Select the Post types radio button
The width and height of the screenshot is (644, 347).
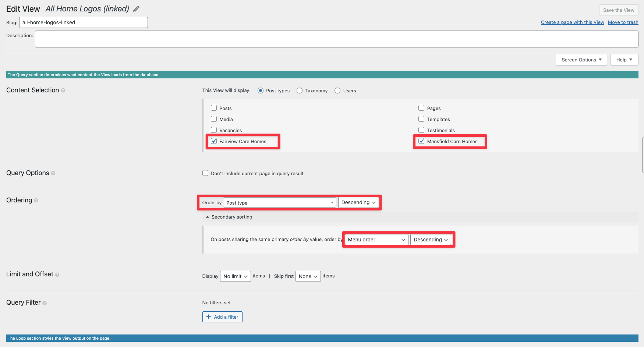point(261,91)
